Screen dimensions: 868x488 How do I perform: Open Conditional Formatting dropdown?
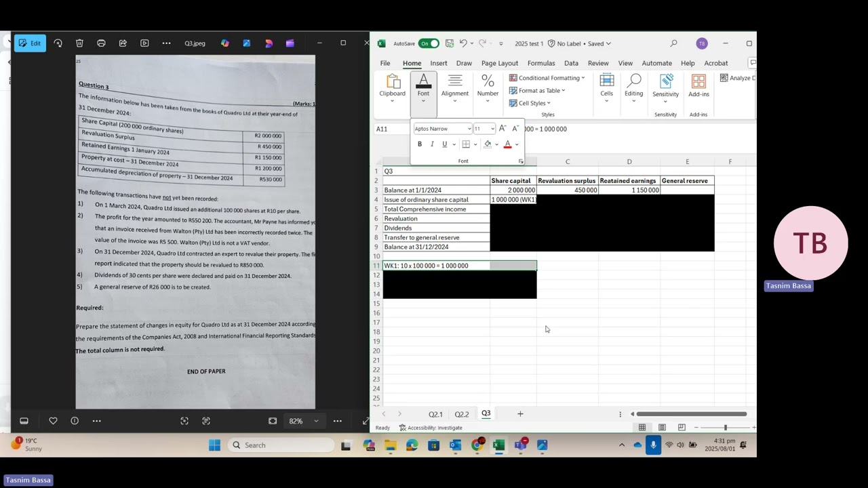pos(547,78)
